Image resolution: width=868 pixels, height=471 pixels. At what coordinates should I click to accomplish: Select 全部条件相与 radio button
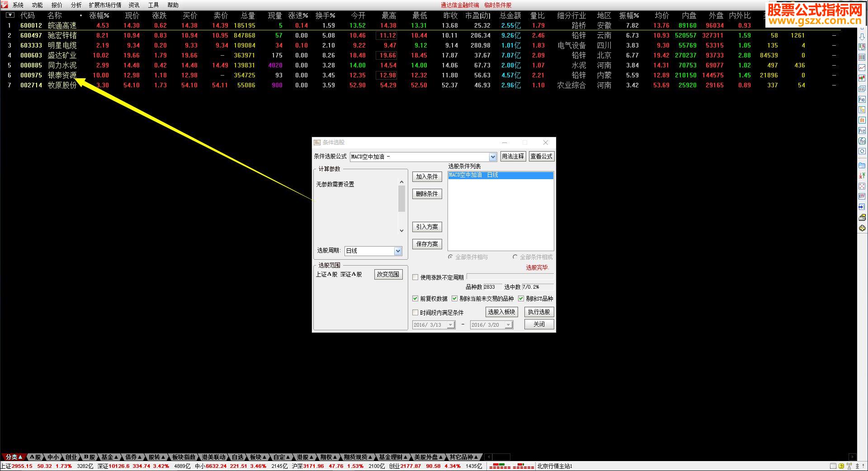(450, 257)
